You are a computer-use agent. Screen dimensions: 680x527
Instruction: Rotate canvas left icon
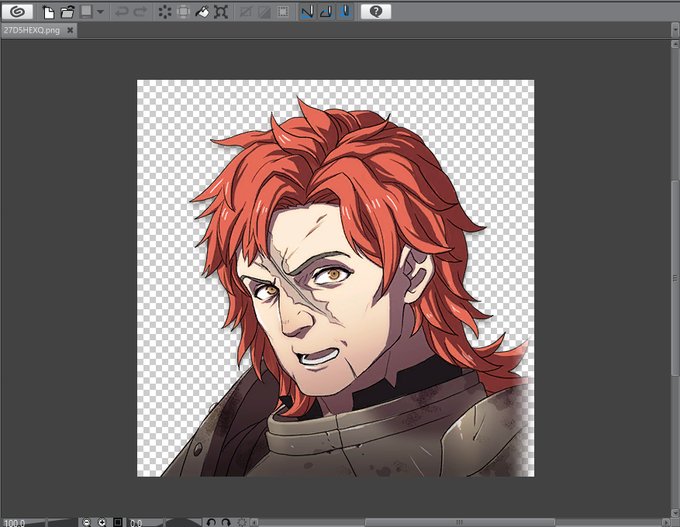point(211,522)
